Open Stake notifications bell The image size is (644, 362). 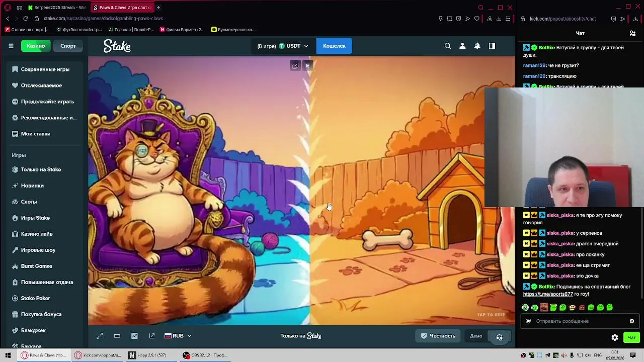click(477, 46)
